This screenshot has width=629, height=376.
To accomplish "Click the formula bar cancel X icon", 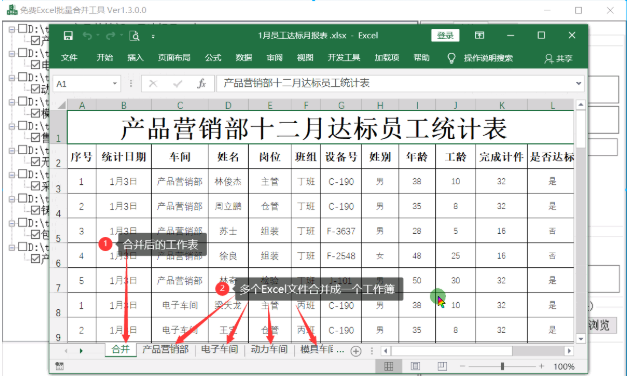I will pos(153,83).
